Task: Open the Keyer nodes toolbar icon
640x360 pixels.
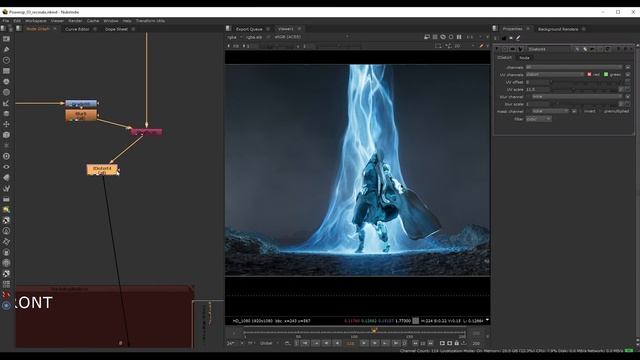Action: pyautogui.click(x=6, y=103)
